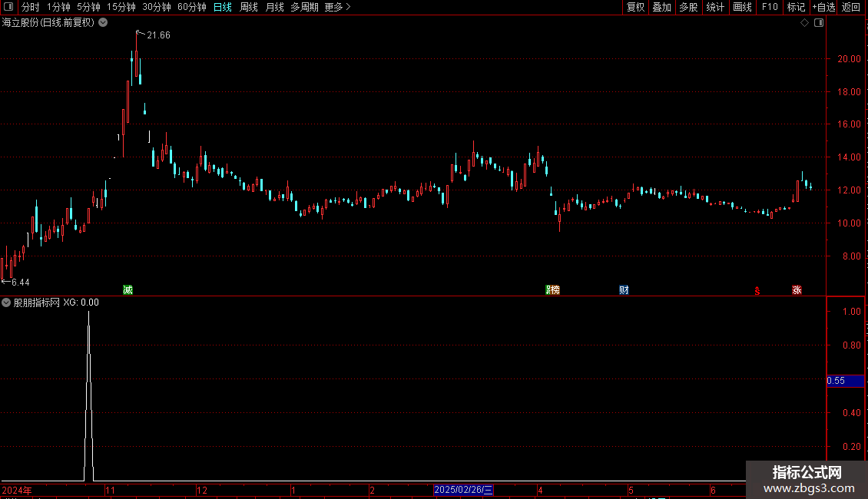Click the 涨 marker on the chart bottom
The height and width of the screenshot is (499, 868).
[x=797, y=290]
